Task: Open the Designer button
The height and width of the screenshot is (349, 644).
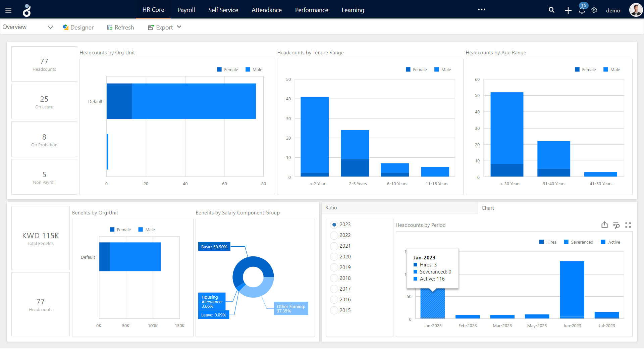Action: (78, 28)
